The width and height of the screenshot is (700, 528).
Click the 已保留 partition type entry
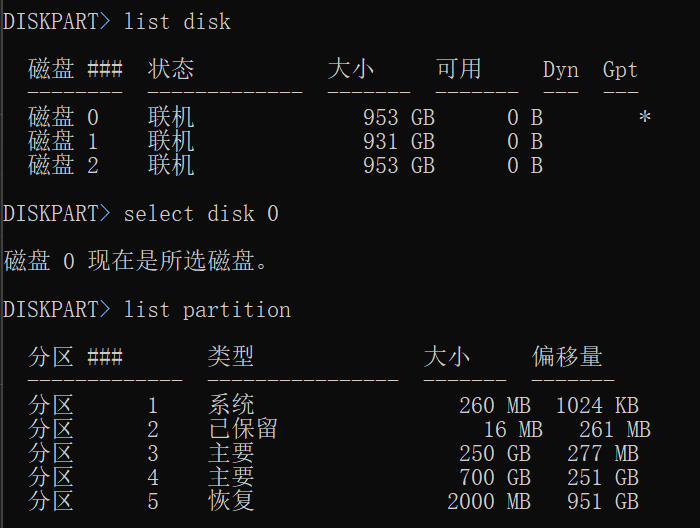pos(243,430)
